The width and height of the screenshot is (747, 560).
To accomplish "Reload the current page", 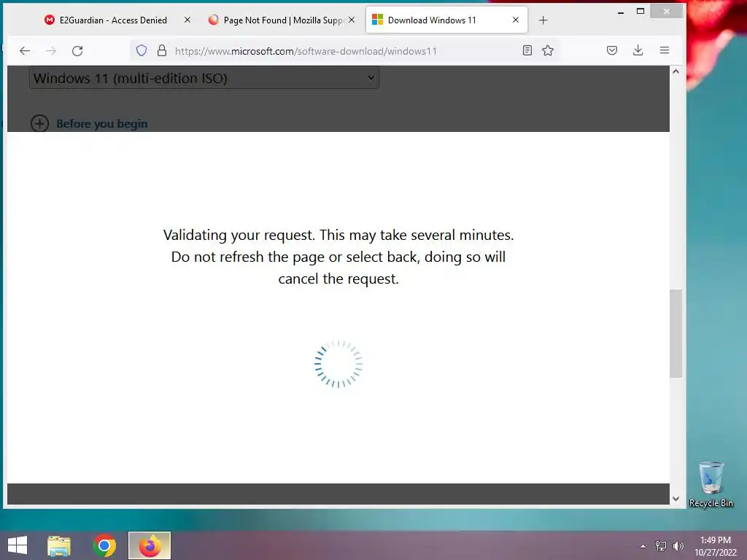I will 77,51.
